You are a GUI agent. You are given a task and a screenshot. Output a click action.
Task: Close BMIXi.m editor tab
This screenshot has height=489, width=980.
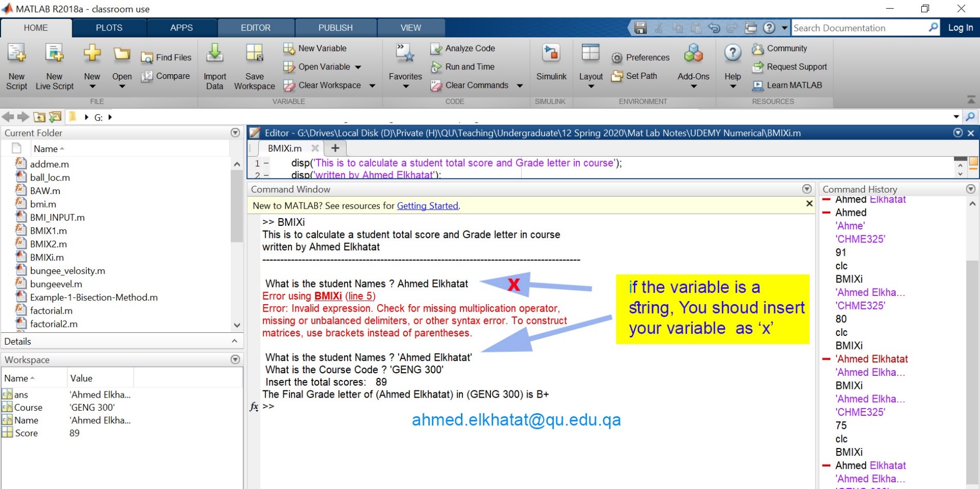(315, 148)
